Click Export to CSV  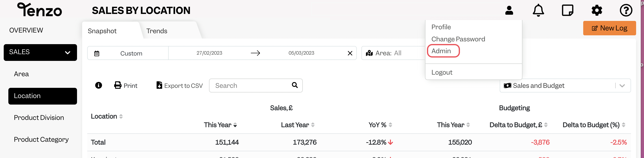pos(179,86)
